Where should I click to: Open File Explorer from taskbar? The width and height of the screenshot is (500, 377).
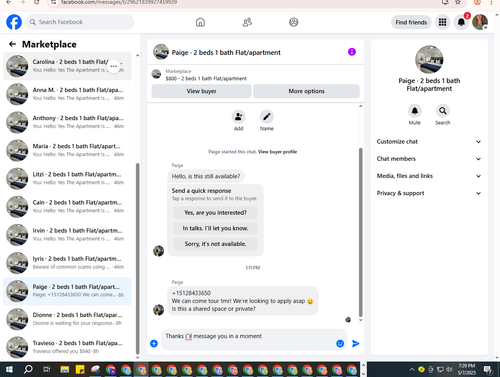tap(64, 369)
